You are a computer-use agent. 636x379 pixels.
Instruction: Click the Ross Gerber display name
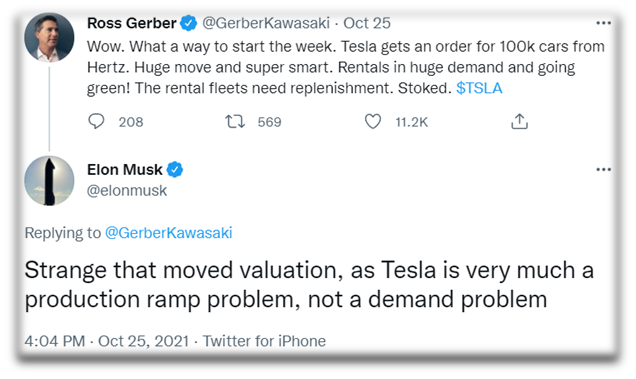(132, 23)
